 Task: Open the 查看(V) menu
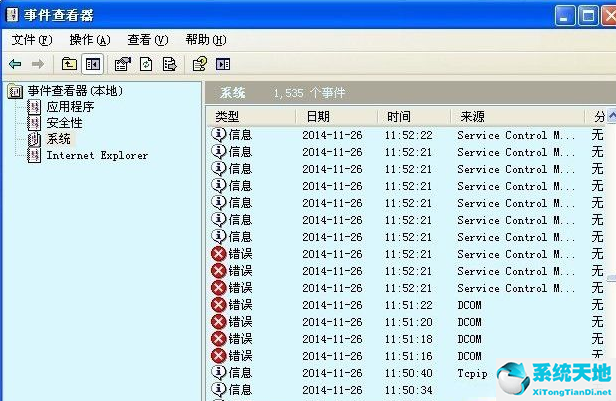tap(148, 40)
